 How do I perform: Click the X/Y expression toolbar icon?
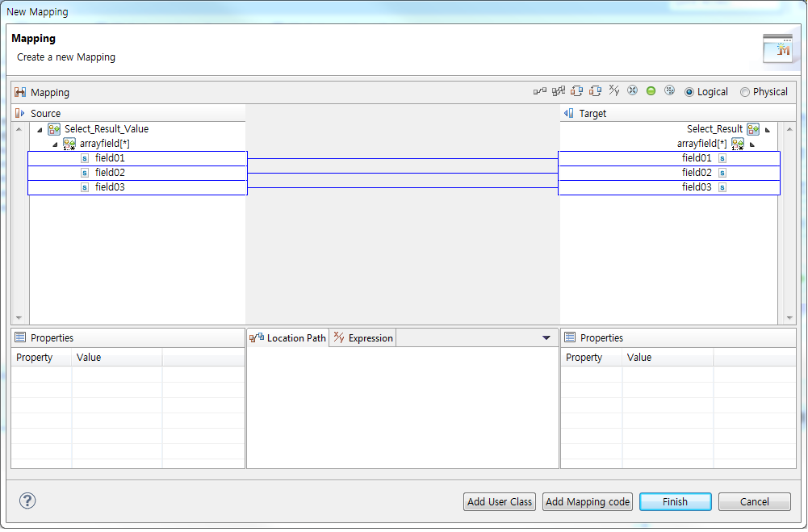(x=614, y=90)
